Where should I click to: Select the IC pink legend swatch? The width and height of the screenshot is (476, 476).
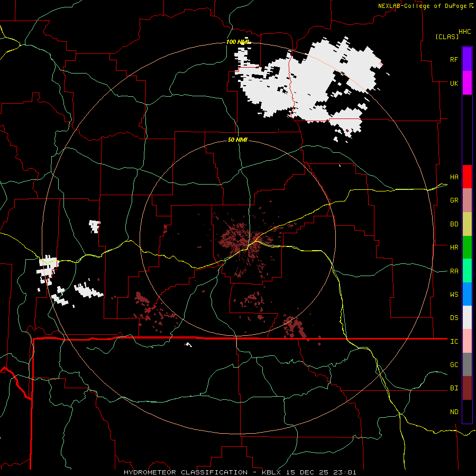467,341
